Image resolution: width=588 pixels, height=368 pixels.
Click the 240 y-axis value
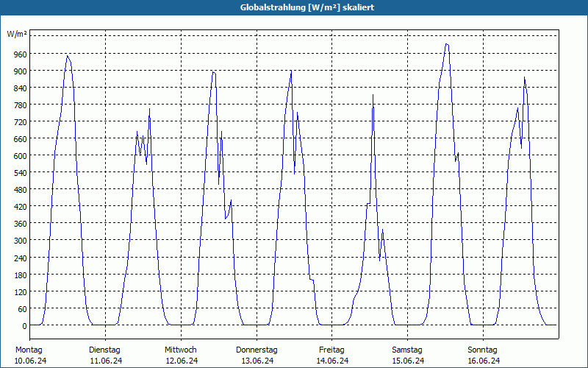tap(20, 259)
